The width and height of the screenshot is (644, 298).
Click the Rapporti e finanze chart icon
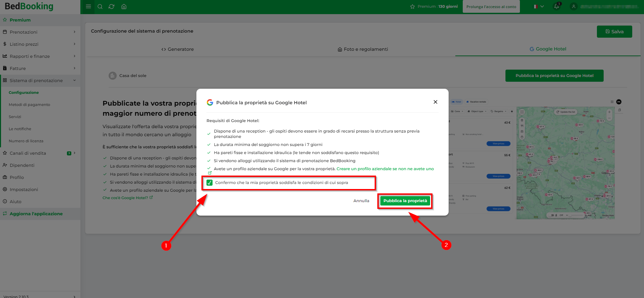(x=5, y=56)
